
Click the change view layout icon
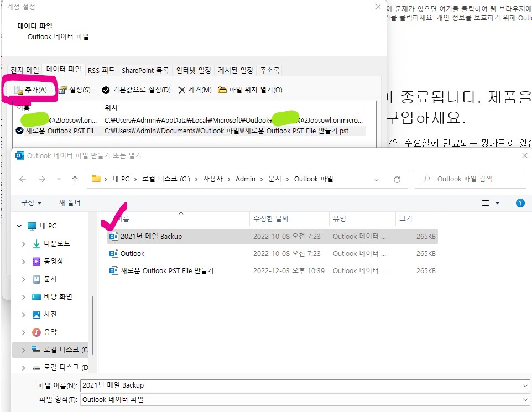click(486, 202)
